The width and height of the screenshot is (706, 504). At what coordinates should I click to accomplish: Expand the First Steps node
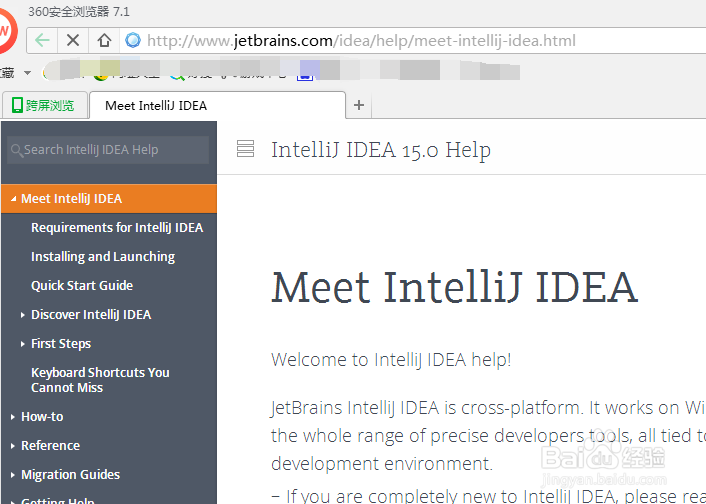point(23,344)
